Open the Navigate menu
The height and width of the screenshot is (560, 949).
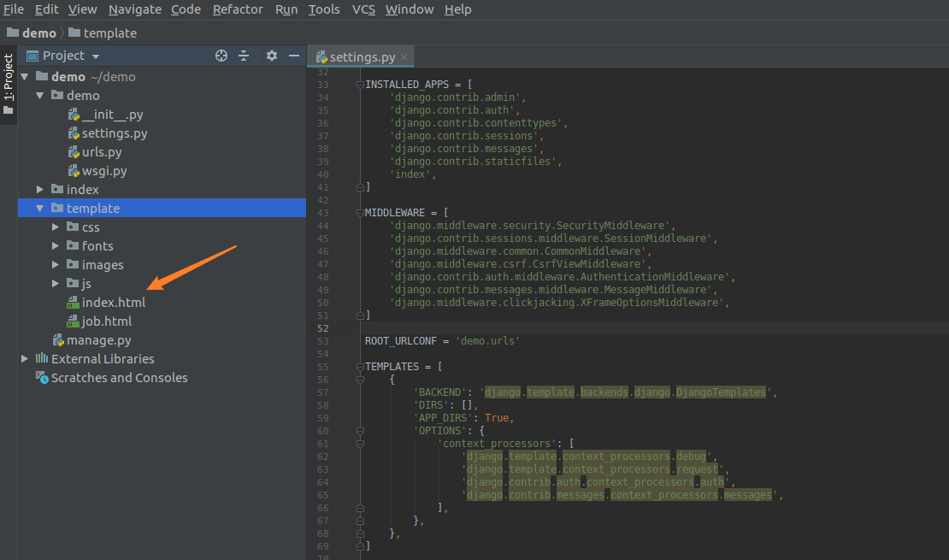135,9
